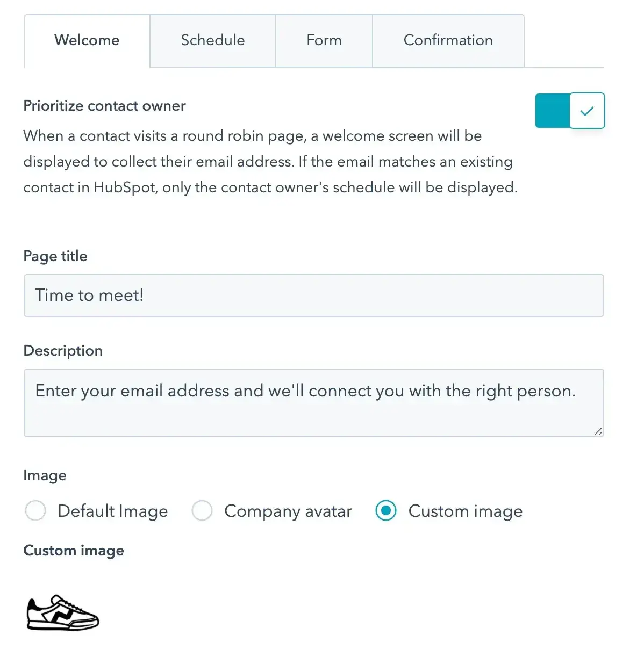Click the Image section heading

[x=45, y=475]
